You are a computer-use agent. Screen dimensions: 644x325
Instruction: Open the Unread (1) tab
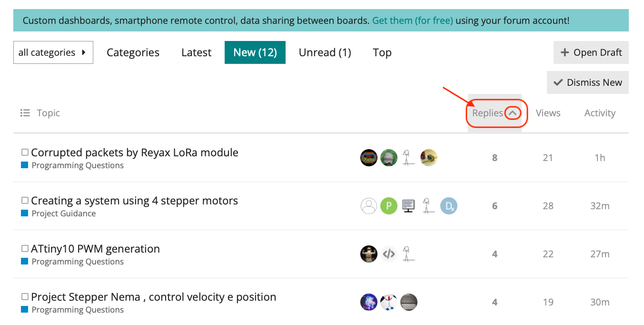tap(325, 52)
